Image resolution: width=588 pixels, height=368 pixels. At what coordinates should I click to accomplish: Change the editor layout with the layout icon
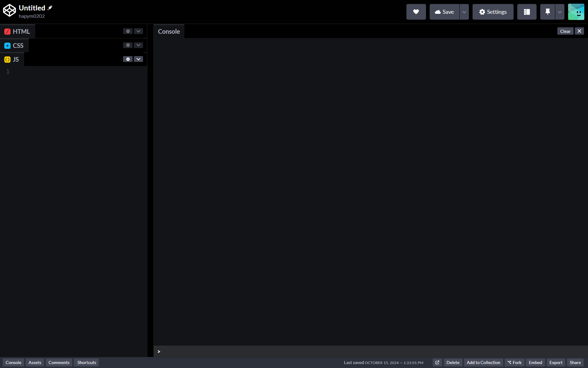click(526, 12)
